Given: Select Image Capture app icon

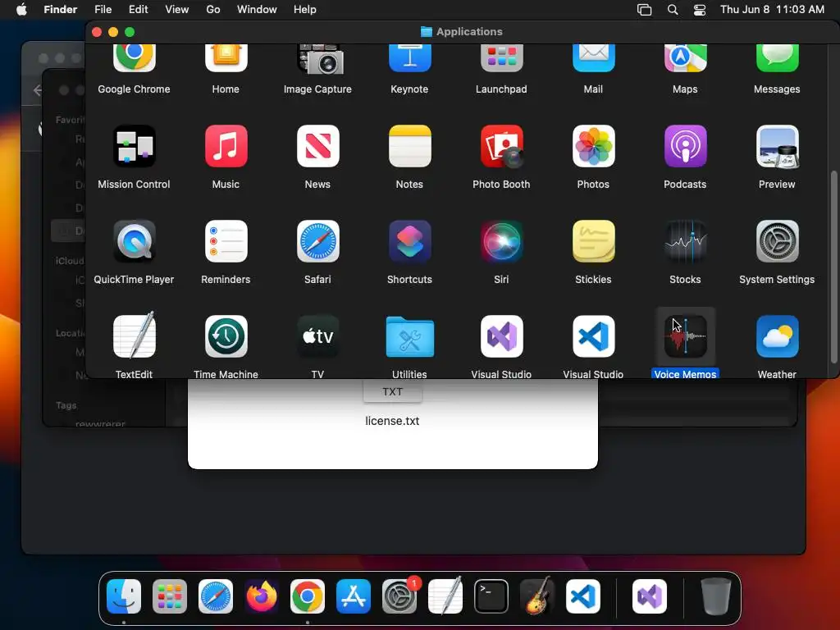Looking at the screenshot, I should pos(320,59).
